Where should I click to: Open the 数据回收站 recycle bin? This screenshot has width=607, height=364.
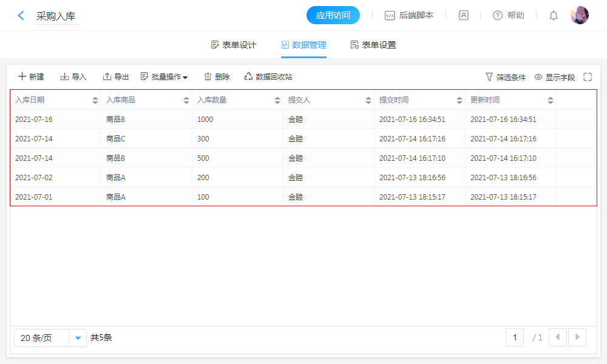click(268, 77)
